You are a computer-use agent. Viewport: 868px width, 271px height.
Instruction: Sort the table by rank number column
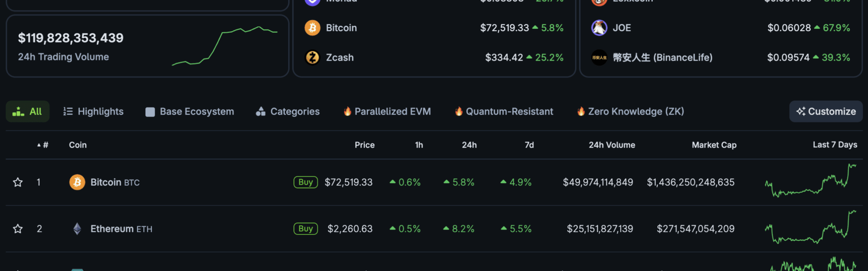pos(43,145)
